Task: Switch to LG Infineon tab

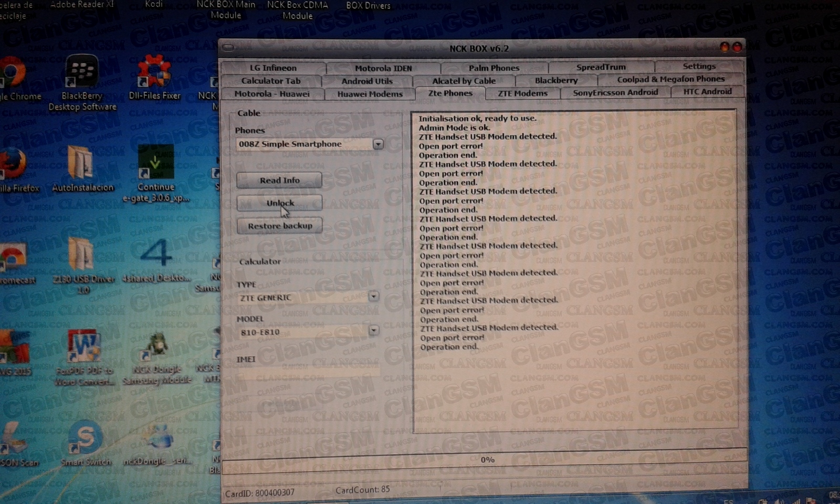Action: coord(273,68)
